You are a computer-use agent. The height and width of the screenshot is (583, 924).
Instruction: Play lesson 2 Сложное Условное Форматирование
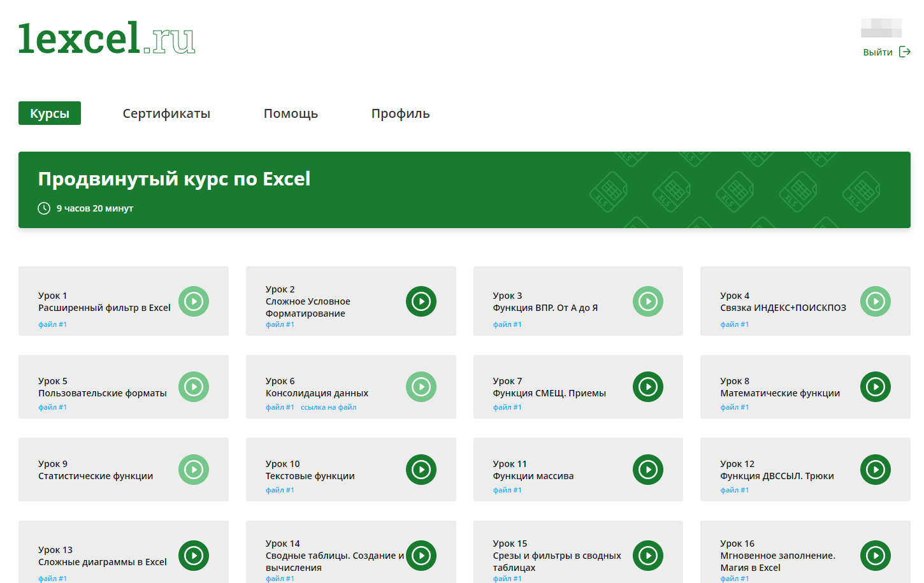421,301
